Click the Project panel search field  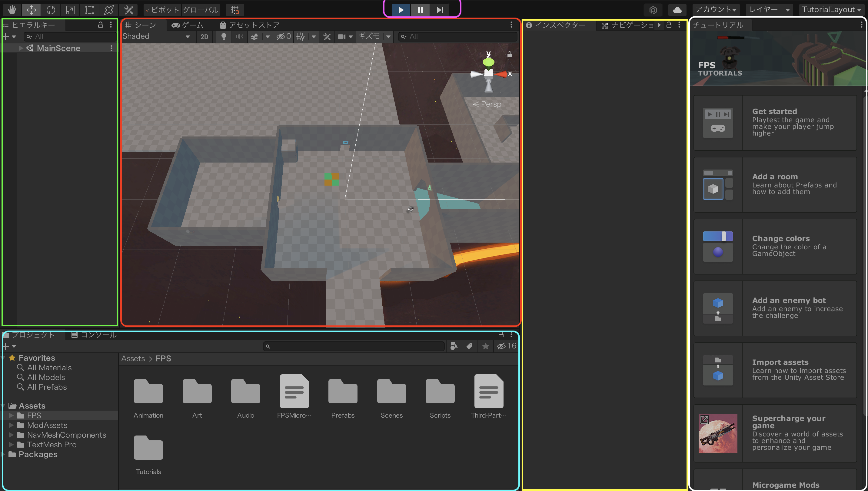click(354, 346)
